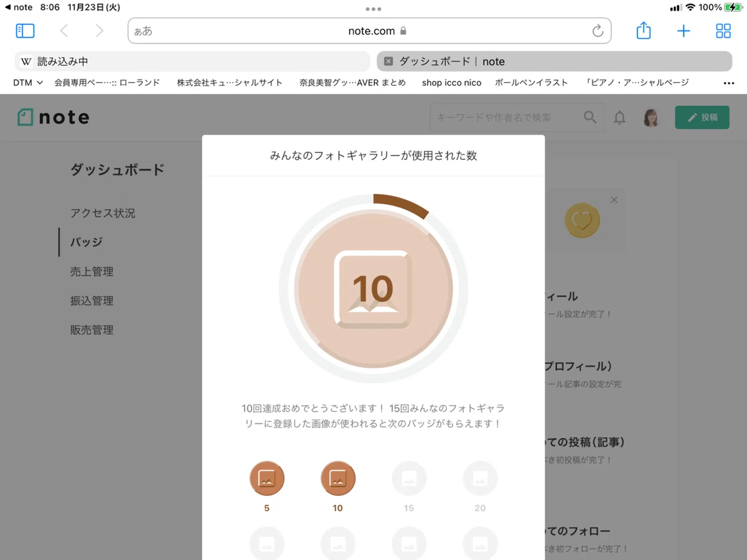Tap the golden heart badge
This screenshot has width=747, height=560.
click(x=582, y=220)
